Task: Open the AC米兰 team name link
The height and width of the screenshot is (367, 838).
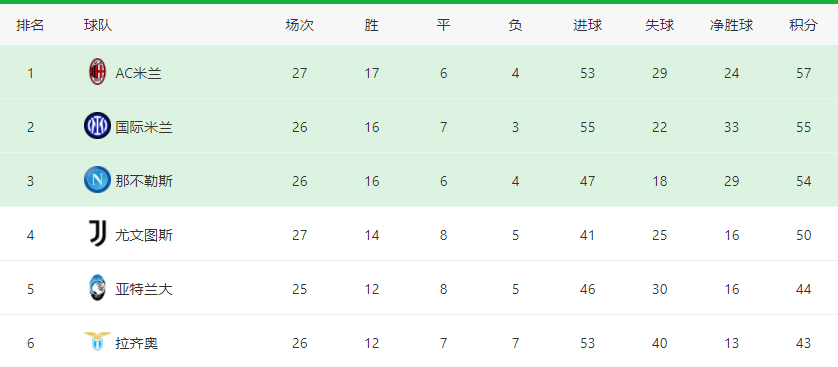Action: (x=138, y=73)
